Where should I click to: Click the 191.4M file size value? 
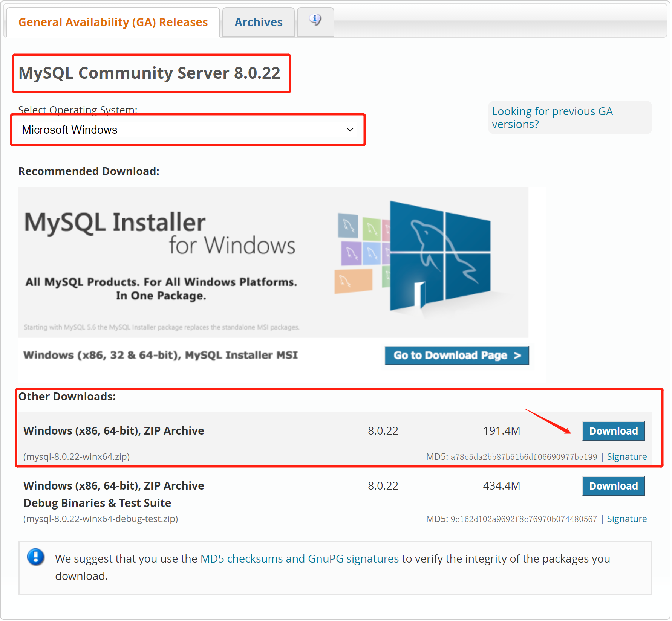502,431
